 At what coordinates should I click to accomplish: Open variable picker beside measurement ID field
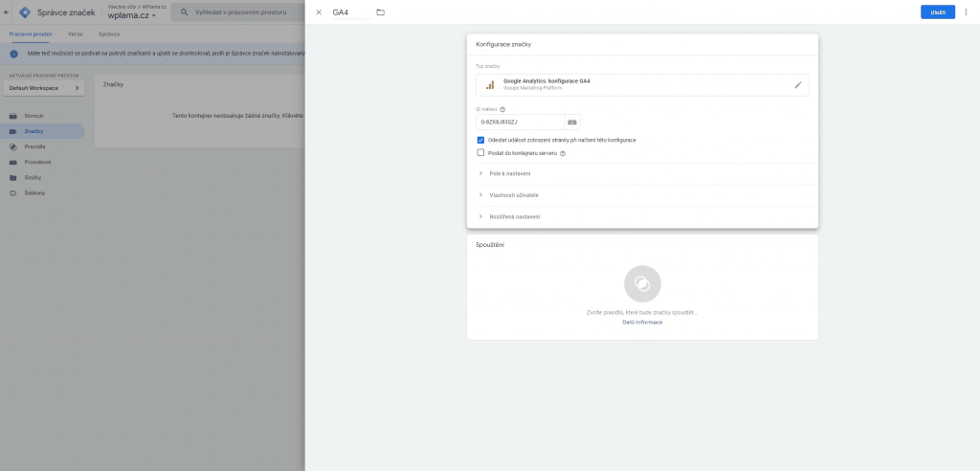pos(572,122)
